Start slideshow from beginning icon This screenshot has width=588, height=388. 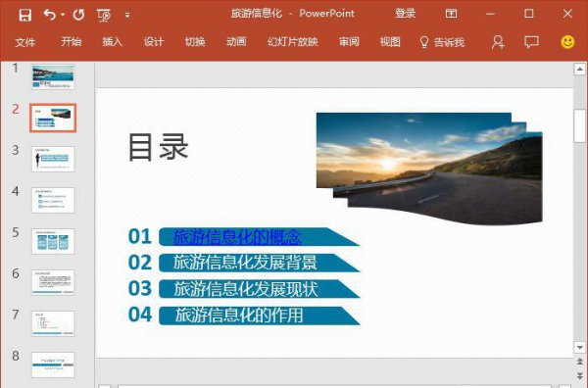click(104, 15)
